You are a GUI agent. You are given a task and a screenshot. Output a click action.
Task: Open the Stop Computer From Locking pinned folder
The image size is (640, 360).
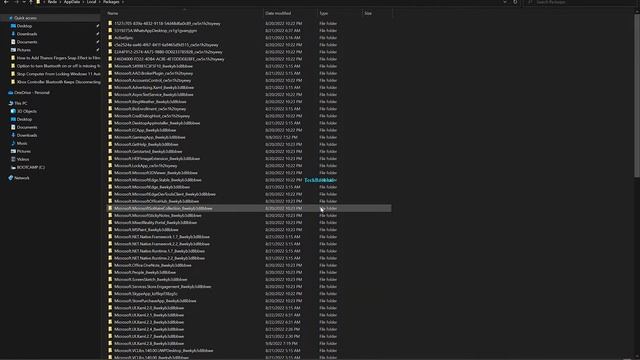point(58,74)
